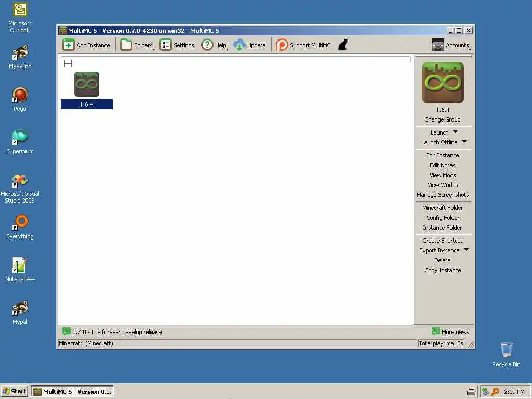Click the MultiMC title bar icon
This screenshot has height=399, width=532.
(x=63, y=31)
